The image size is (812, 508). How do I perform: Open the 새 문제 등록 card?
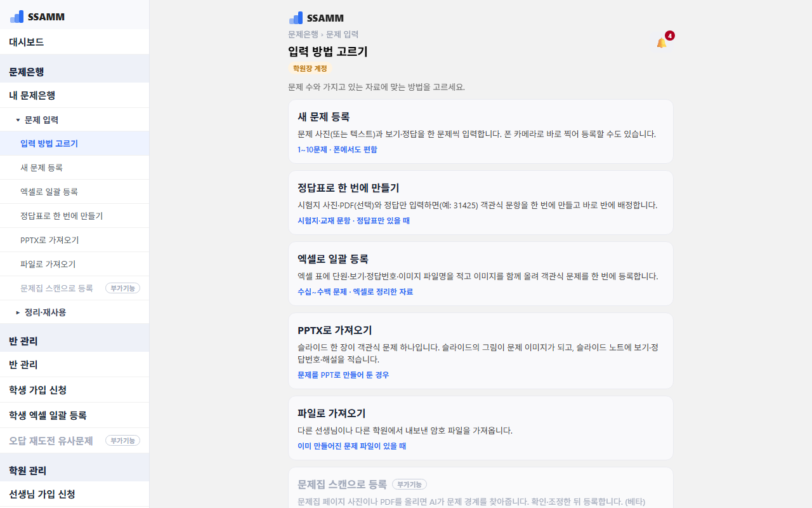tap(480, 131)
